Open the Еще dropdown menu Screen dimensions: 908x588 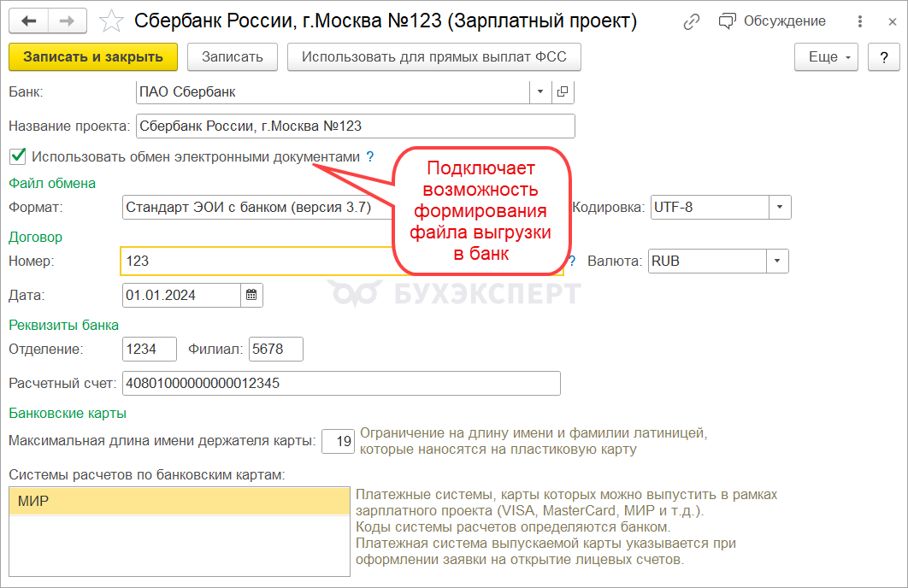[826, 56]
